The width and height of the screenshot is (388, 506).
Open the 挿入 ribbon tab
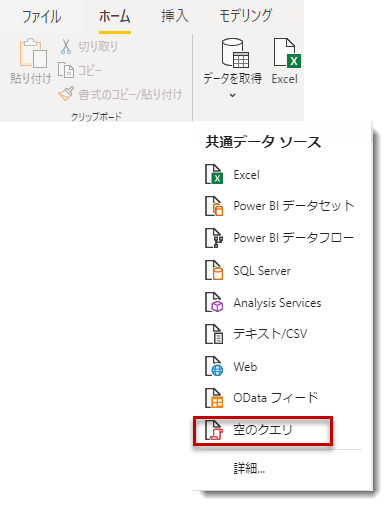coord(175,16)
